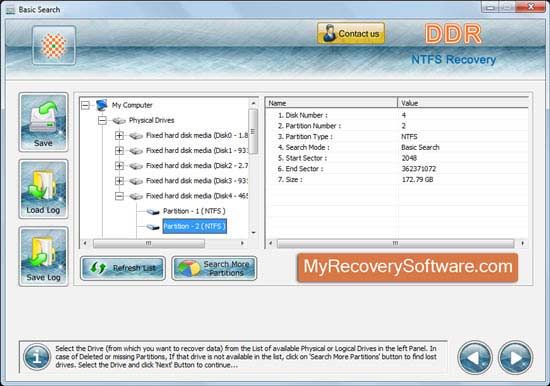Screen dimensions: 550x386
Task: Click the value 172.79 GB
Action: click(x=417, y=180)
